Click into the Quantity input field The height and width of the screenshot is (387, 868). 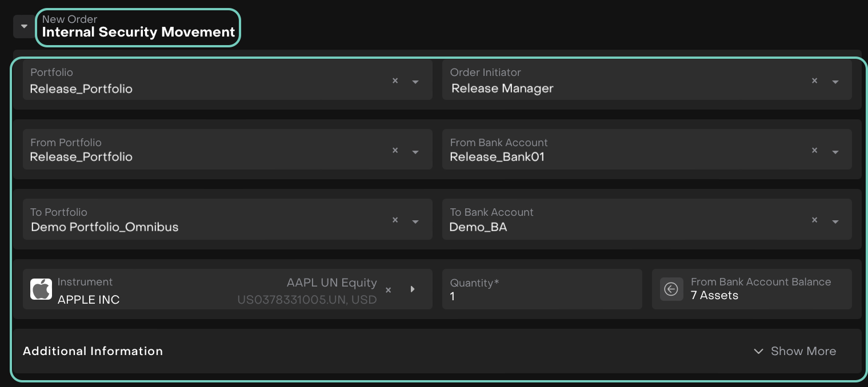click(541, 296)
